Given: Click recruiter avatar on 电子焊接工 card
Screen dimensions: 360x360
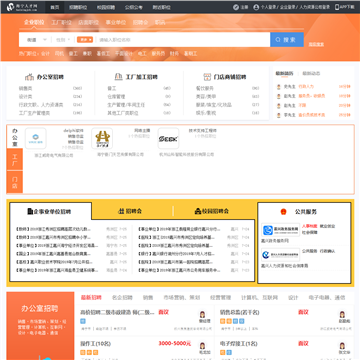Looking at the screenshot, I should pyautogui.click(x=342, y=346).
